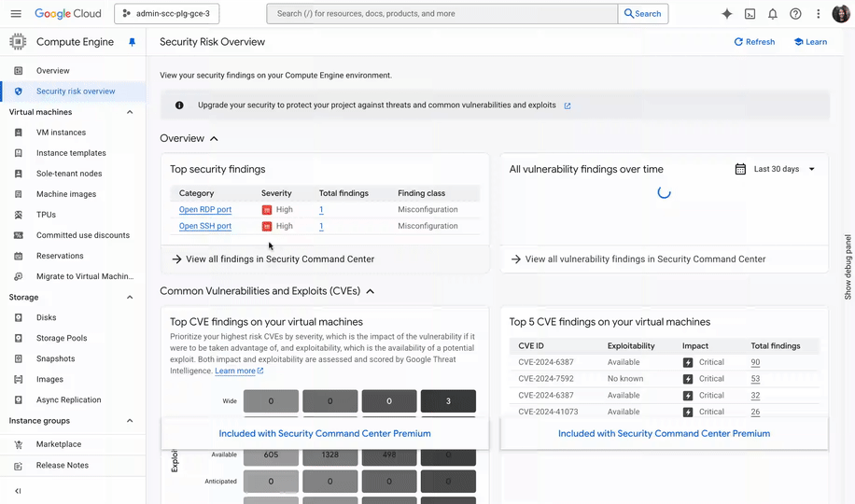
Task: Open the three-dot settings menu
Action: [819, 14]
